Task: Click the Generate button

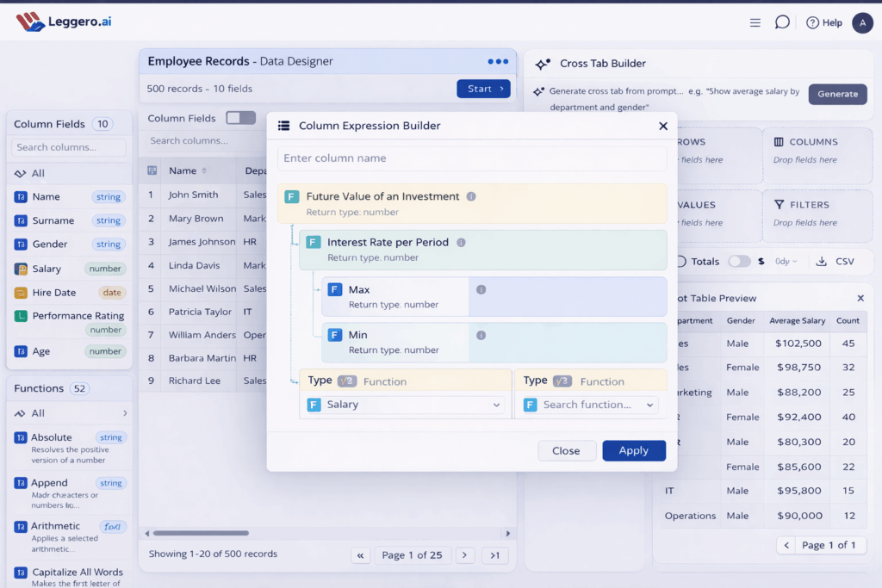Action: [x=837, y=94]
